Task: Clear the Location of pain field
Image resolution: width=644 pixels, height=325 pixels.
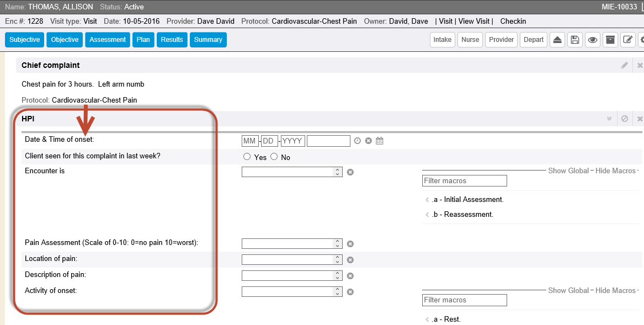Action: pyautogui.click(x=350, y=260)
